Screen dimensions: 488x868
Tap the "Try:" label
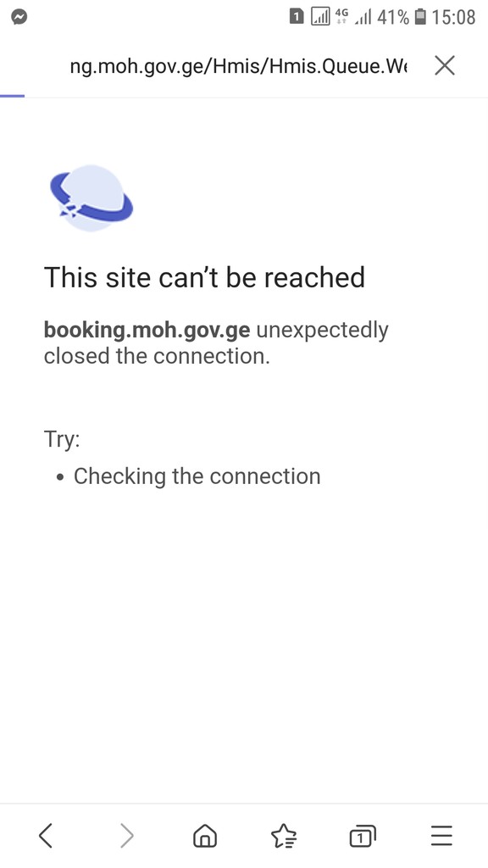(62, 440)
